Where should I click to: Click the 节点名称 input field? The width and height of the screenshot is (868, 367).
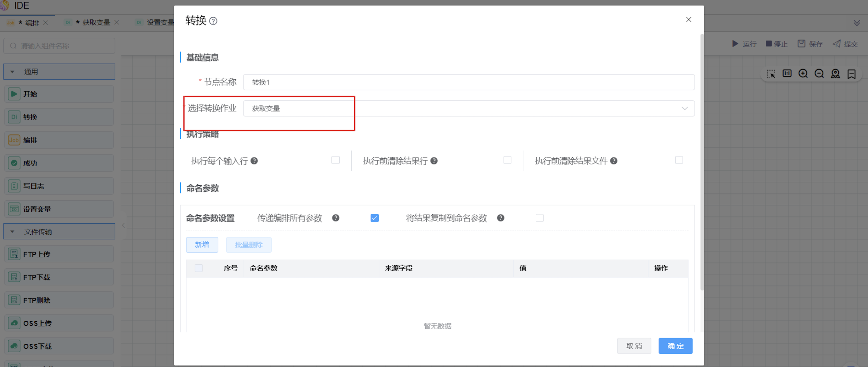tap(468, 82)
